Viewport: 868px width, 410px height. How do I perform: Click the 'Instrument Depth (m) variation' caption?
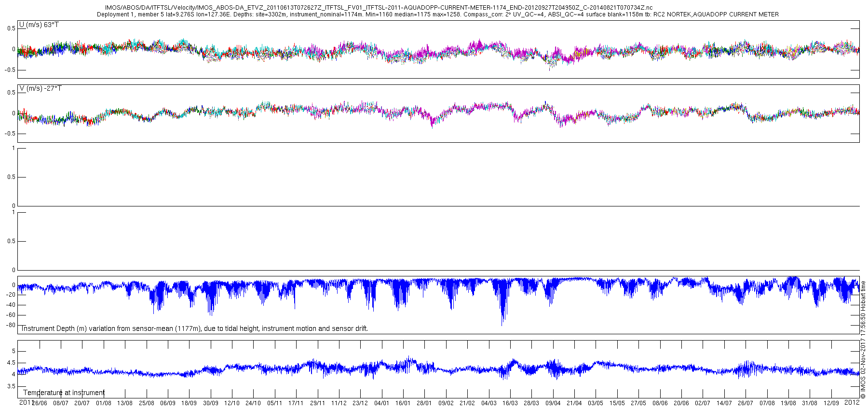(195, 328)
